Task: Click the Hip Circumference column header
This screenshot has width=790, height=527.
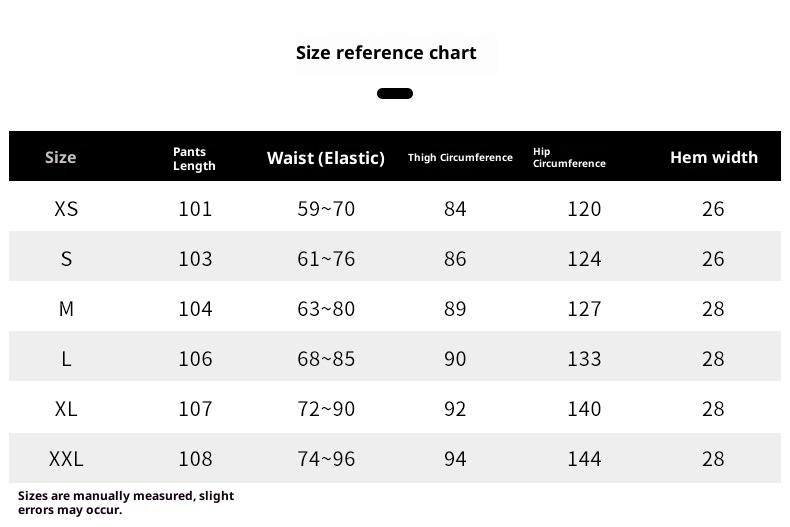Action: [569, 158]
